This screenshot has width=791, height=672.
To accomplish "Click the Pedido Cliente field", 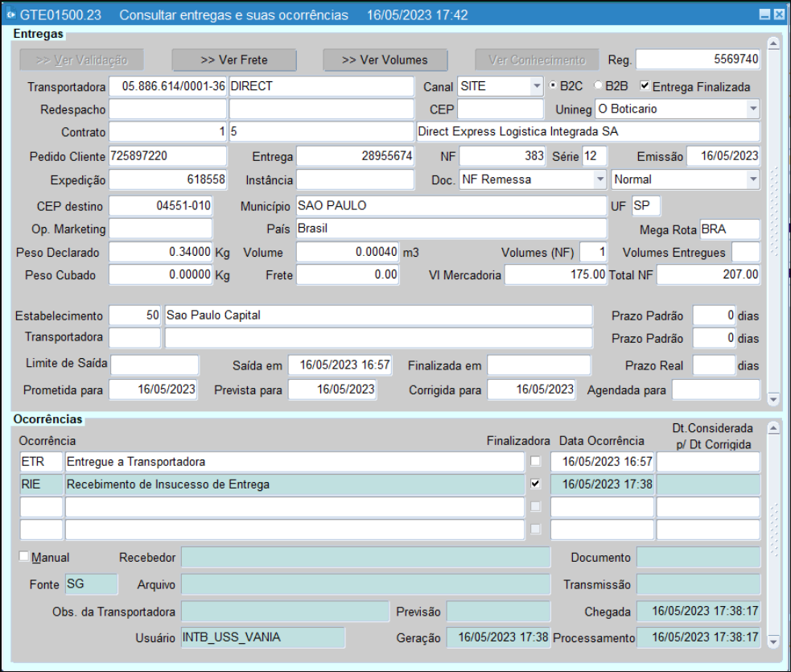I will click(x=167, y=156).
